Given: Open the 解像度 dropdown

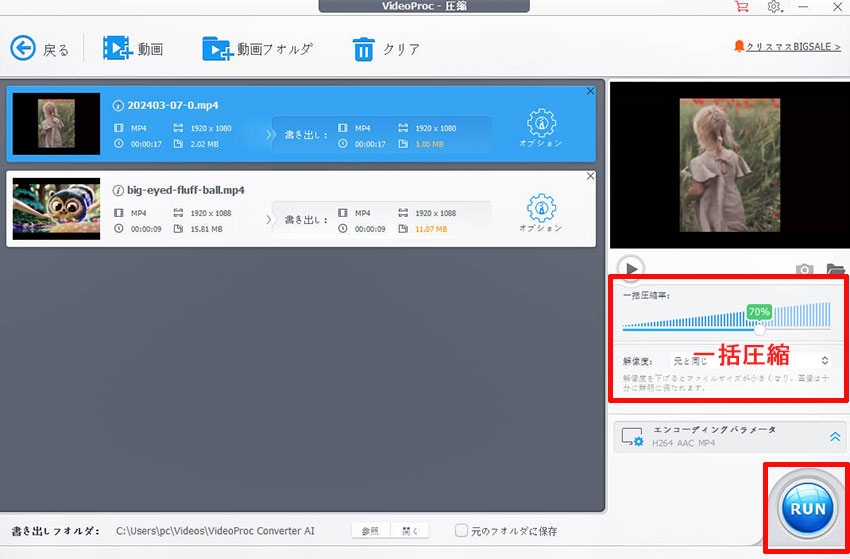Looking at the screenshot, I should click(x=750, y=361).
